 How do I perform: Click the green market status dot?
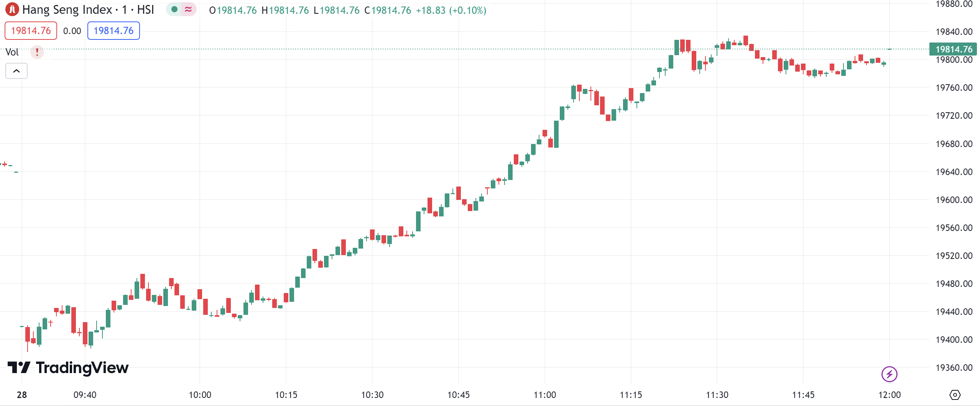pyautogui.click(x=174, y=9)
